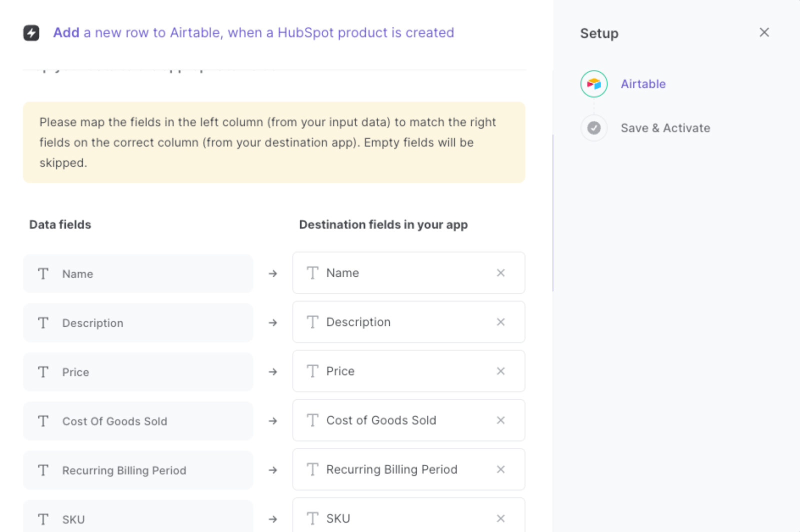Click the arrow between Description fields
Image resolution: width=800 pixels, height=532 pixels.
pyautogui.click(x=272, y=322)
